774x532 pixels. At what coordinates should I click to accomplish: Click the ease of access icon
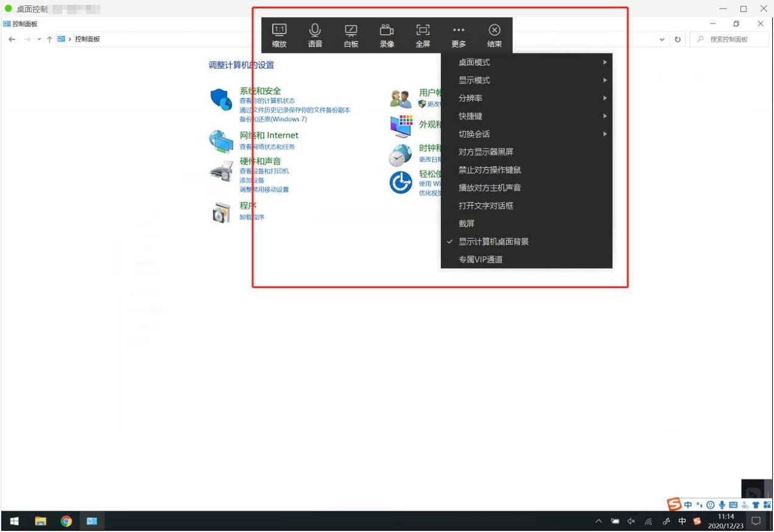coord(401,182)
